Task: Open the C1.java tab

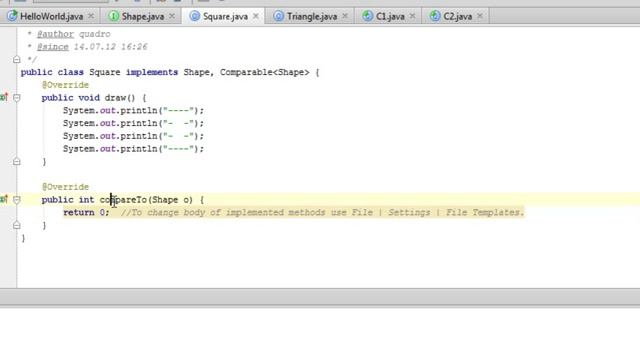Action: [x=390, y=16]
